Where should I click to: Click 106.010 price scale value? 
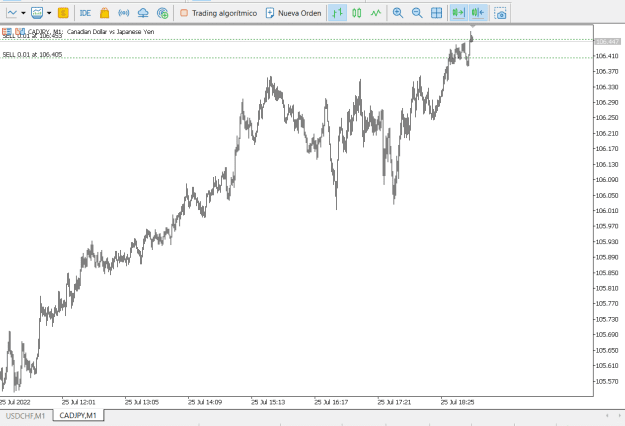[607, 210]
